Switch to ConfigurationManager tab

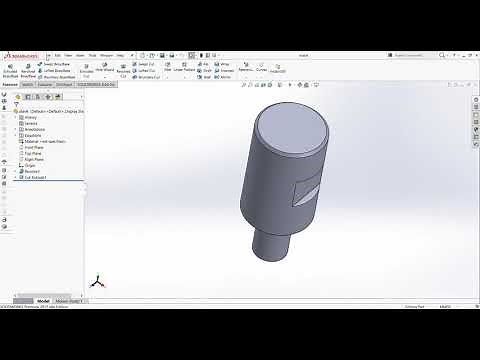(38, 97)
